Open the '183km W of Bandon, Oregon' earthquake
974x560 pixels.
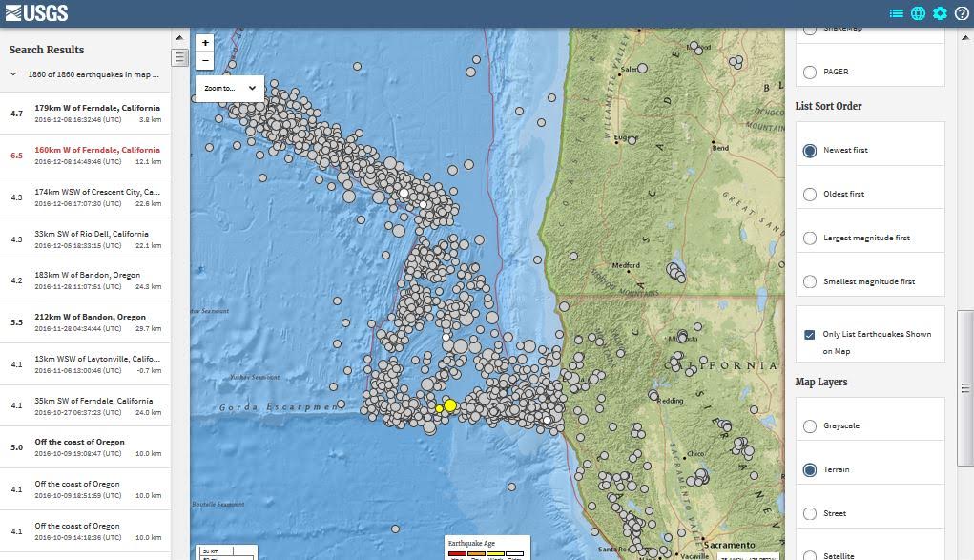click(85, 280)
